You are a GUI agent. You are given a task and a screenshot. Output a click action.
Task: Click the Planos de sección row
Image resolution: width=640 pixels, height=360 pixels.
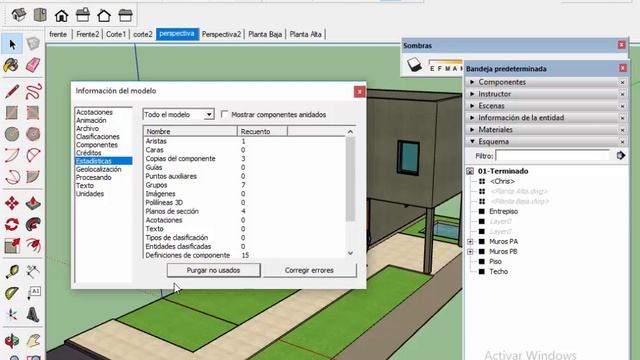(x=245, y=211)
